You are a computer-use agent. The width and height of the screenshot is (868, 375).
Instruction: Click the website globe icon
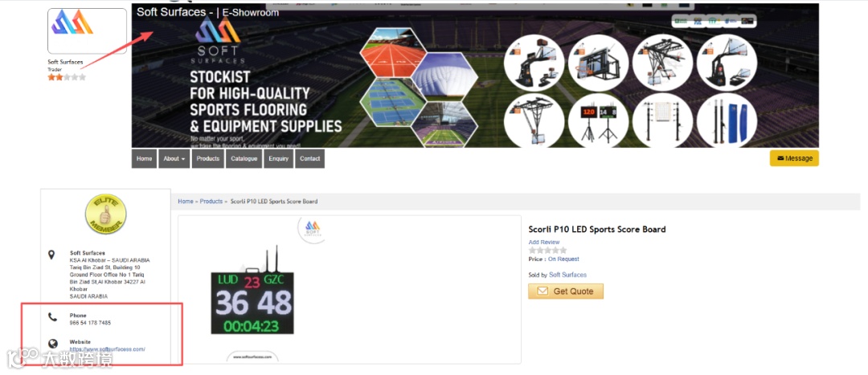pyautogui.click(x=52, y=344)
